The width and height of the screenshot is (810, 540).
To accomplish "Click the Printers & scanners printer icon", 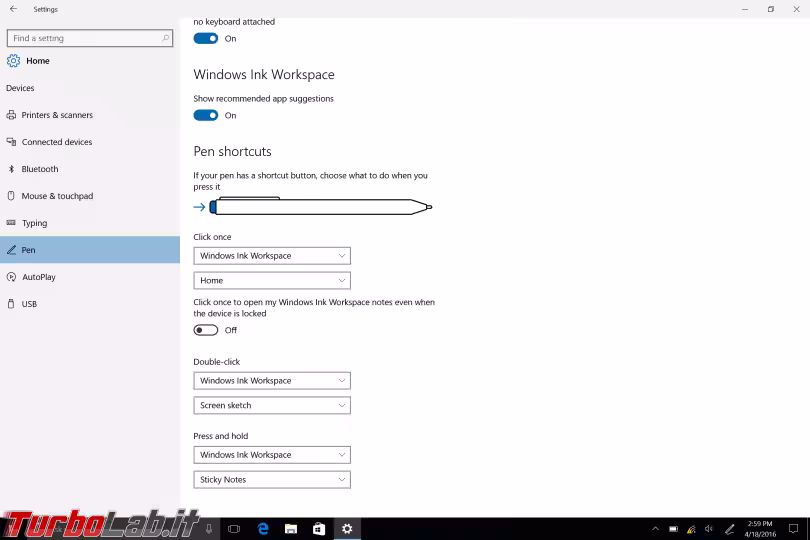I will (x=11, y=115).
